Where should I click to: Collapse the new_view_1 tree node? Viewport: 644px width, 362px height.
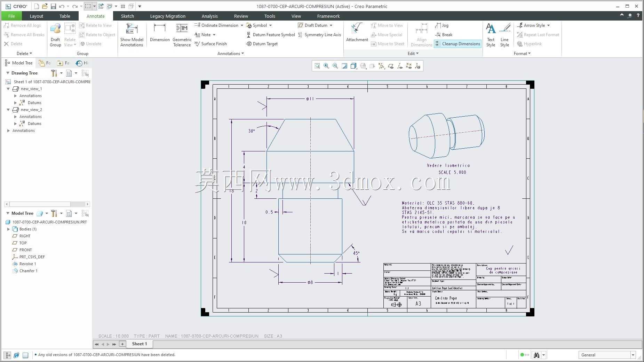point(8,89)
